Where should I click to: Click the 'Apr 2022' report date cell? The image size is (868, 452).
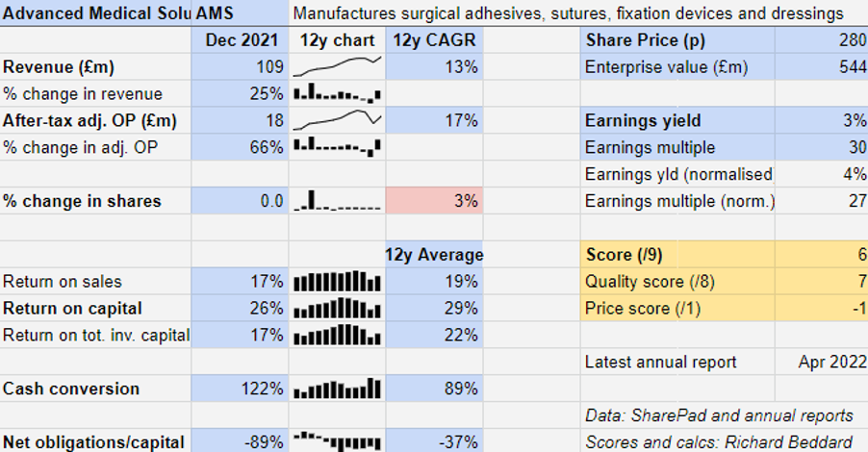pyautogui.click(x=822, y=362)
